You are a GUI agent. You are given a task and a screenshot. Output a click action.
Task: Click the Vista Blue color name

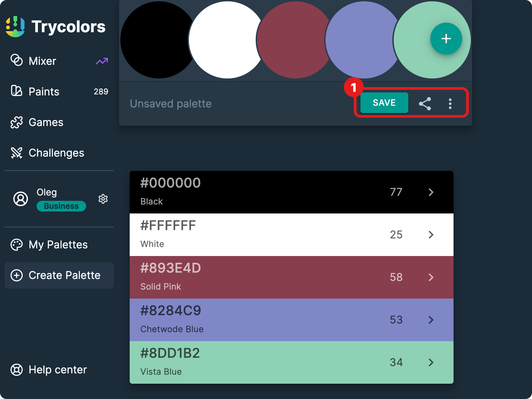161,372
